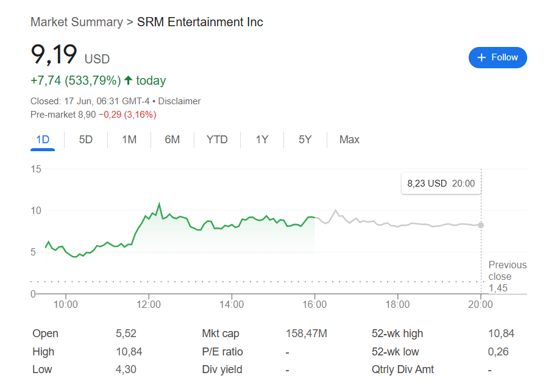This screenshot has width=554, height=392.
Task: Click the plus icon in Follow button
Action: 481,57
